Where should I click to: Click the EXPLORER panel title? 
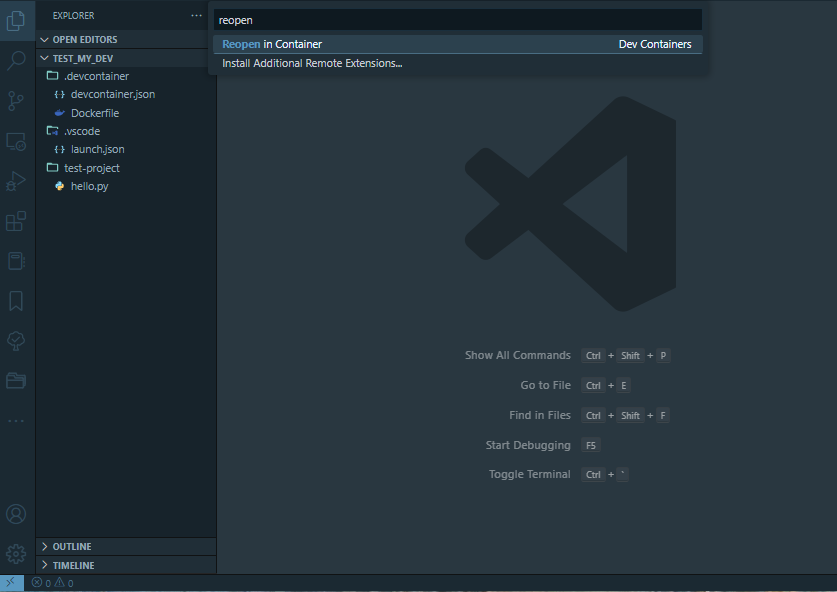click(x=74, y=15)
